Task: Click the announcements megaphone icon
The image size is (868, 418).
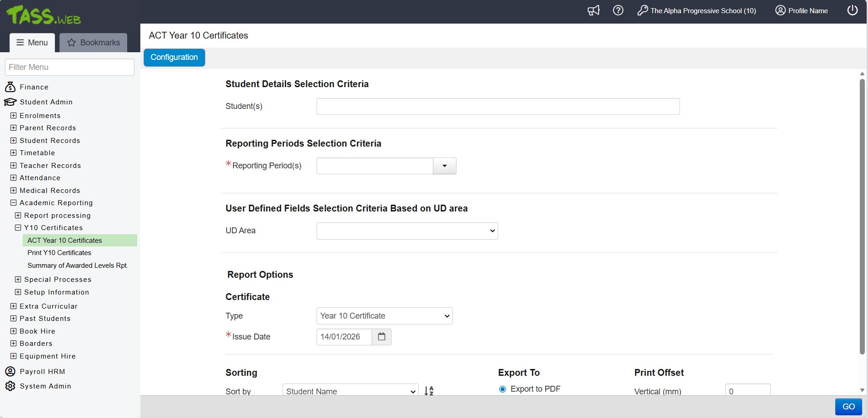Action: [x=593, y=10]
